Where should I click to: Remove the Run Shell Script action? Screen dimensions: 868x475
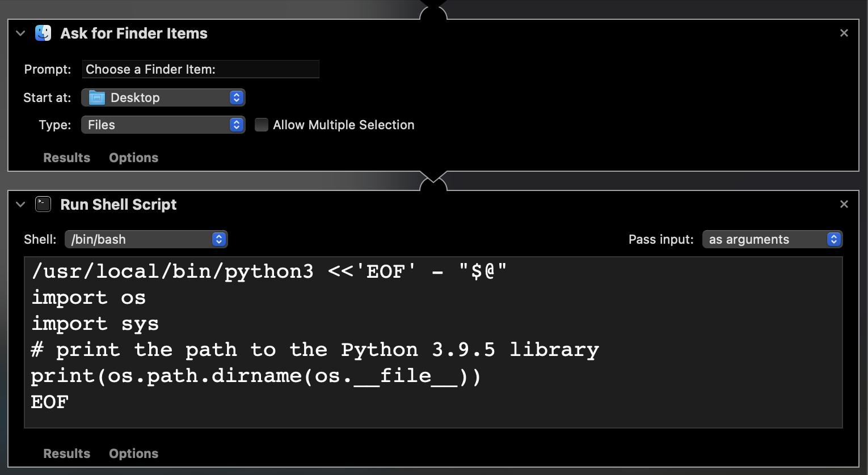pyautogui.click(x=844, y=204)
